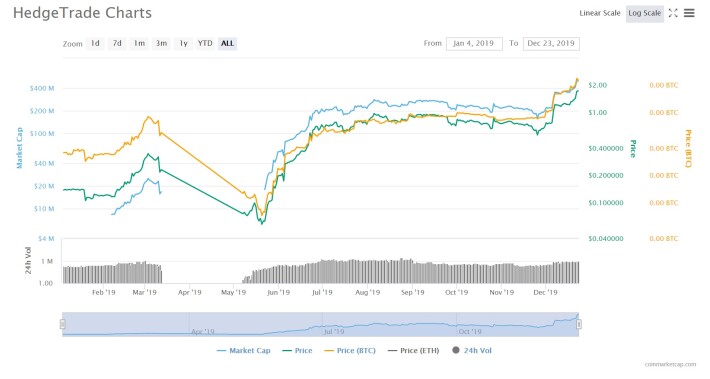
Task: Open the coinmarketcap.com credit link
Action: pos(670,365)
